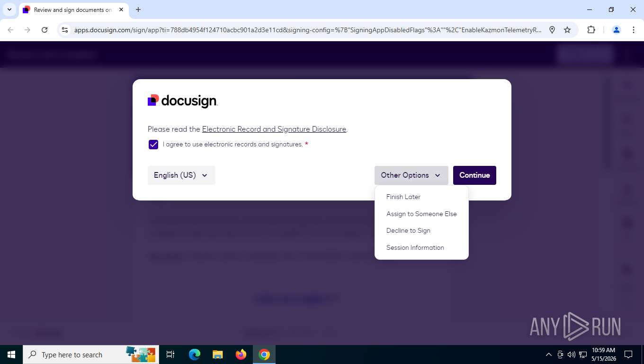The image size is (644, 364).
Task: Open the English (US) language dropdown
Action: (x=181, y=175)
